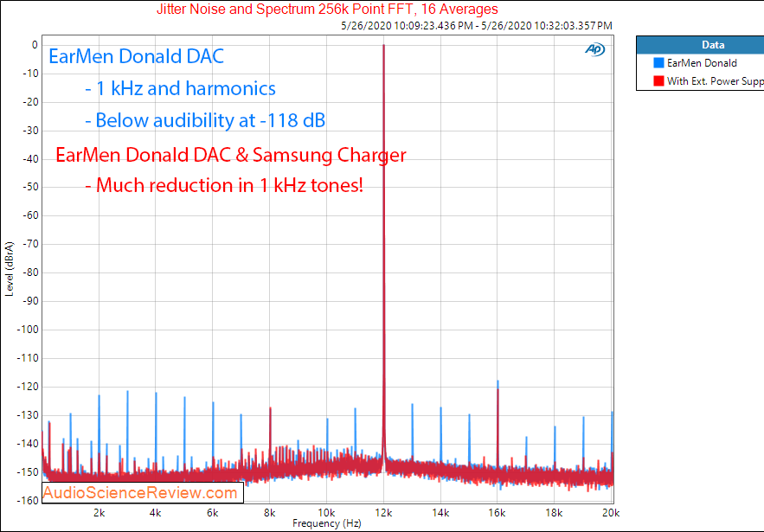This screenshot has width=764, height=532.
Task: Click the AudioScienceReview.com label box
Action: [143, 492]
